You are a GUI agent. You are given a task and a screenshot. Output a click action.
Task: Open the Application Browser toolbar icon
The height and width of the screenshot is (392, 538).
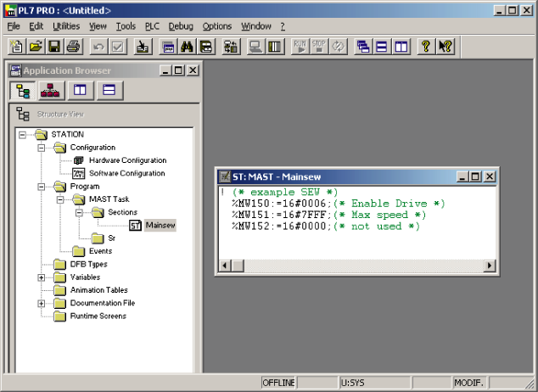point(168,47)
